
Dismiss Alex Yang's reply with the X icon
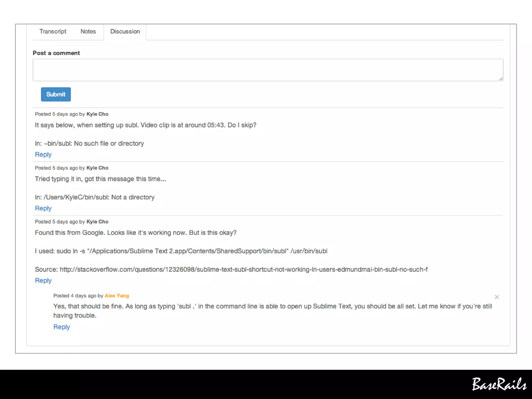coord(496,297)
